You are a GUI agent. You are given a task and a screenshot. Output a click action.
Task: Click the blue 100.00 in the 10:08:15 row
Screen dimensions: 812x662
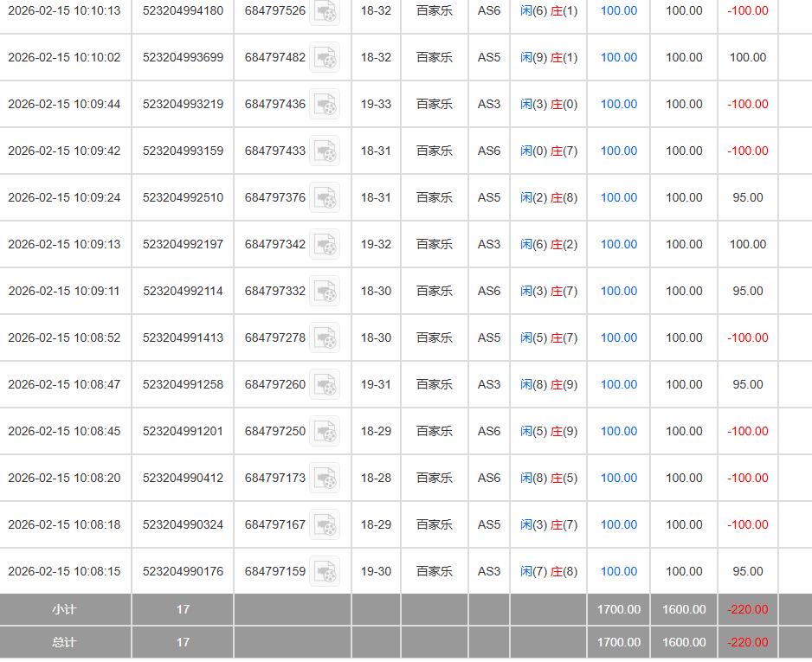coord(618,571)
